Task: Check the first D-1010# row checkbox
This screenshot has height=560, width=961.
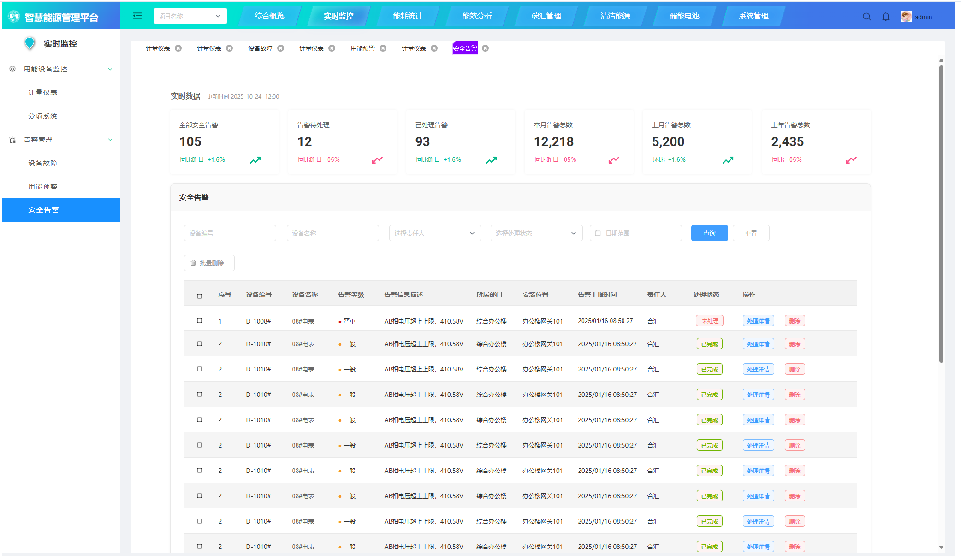Action: (x=199, y=344)
